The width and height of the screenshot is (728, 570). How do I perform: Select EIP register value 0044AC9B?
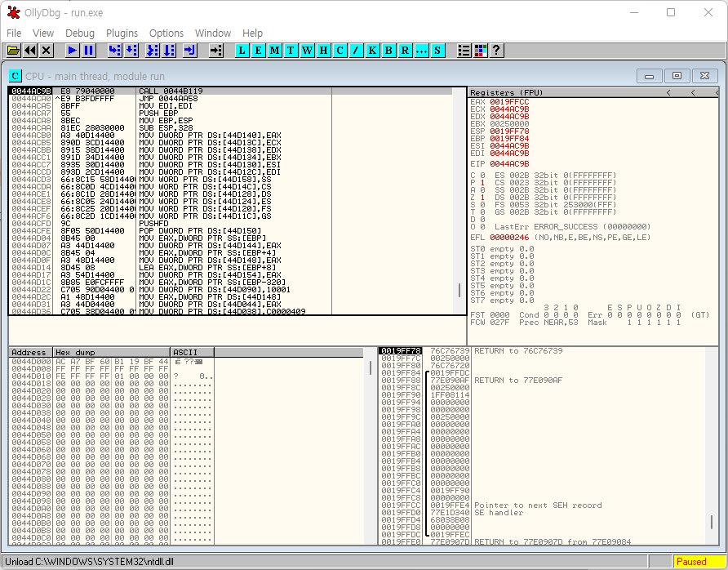pyautogui.click(x=509, y=164)
